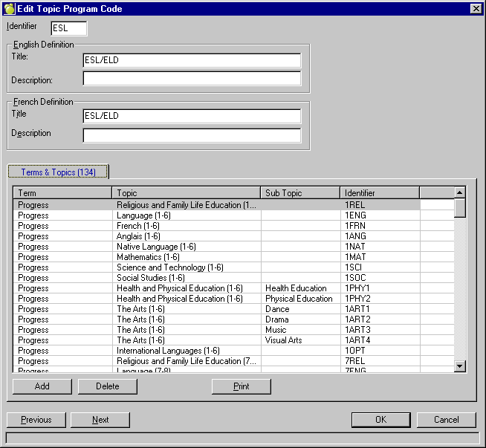Focus the French Description input box
This screenshot has width=486, height=448.
192,135
